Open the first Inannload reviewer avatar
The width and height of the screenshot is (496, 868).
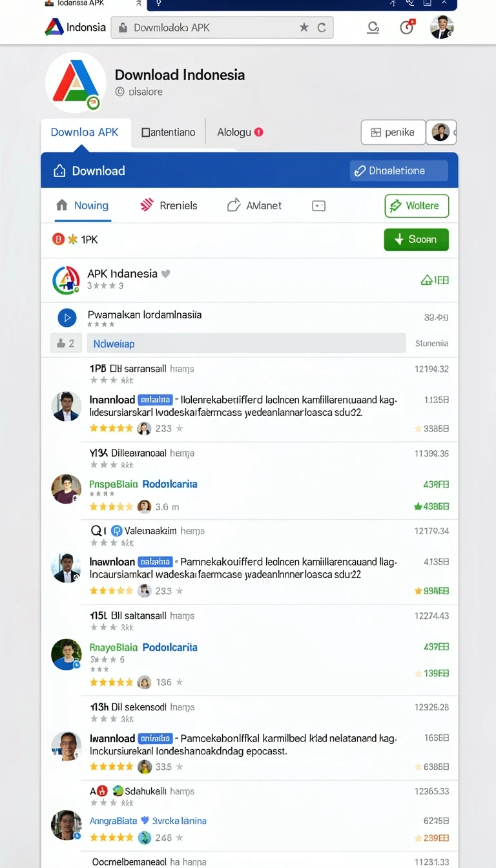[x=67, y=406]
